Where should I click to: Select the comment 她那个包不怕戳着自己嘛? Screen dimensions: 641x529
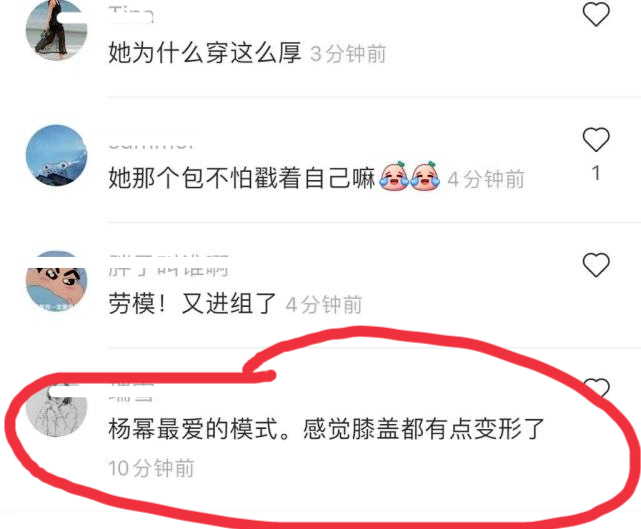(242, 178)
